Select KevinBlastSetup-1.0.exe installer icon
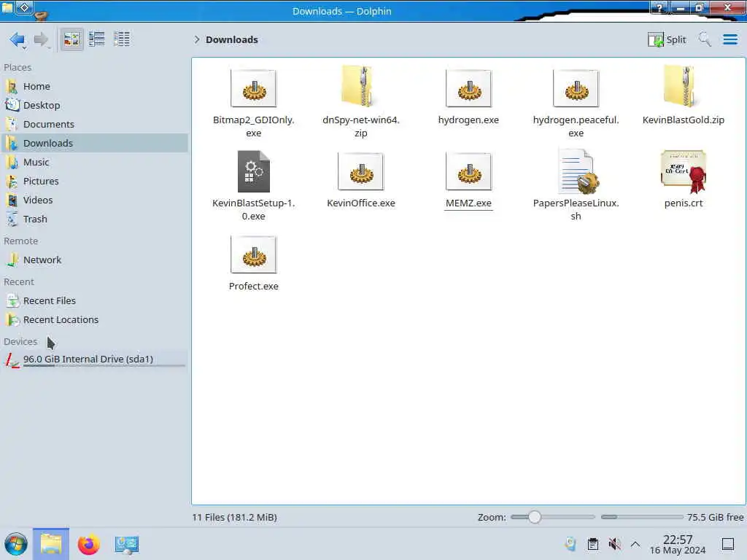Image resolution: width=747 pixels, height=560 pixels. tap(253, 171)
